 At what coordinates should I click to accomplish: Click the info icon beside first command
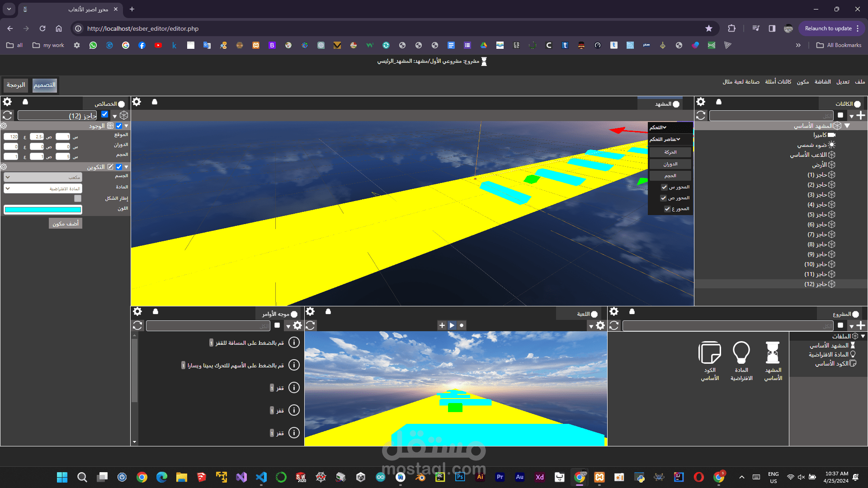(294, 343)
